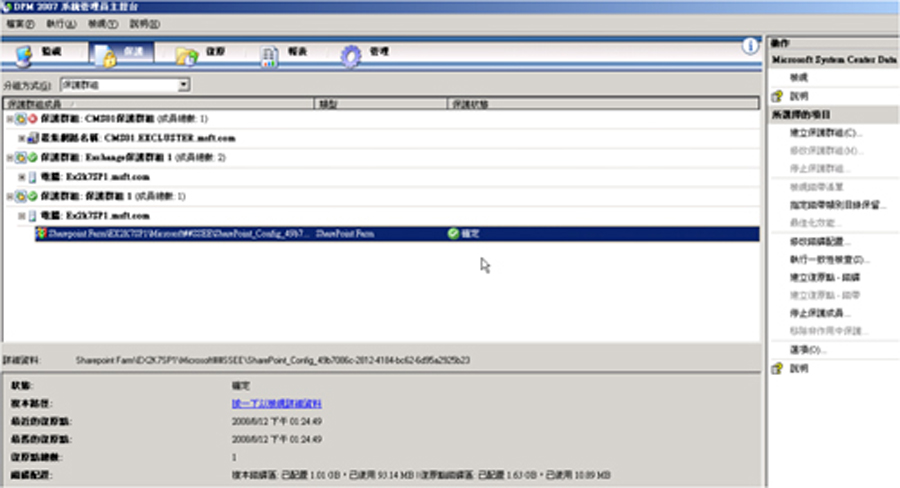Viewport: 900px width, 488px height.
Task: Click help icon under Microsoft System Center section
Action: coord(777,96)
